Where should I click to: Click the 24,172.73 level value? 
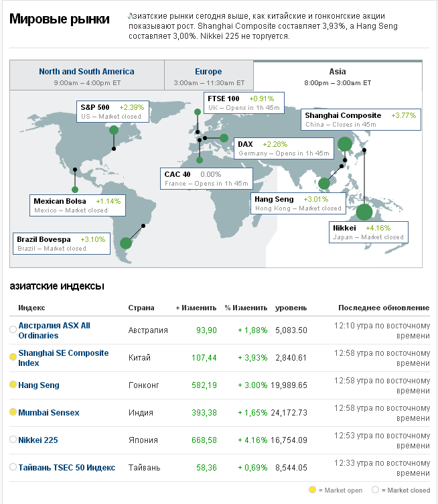coord(289,412)
